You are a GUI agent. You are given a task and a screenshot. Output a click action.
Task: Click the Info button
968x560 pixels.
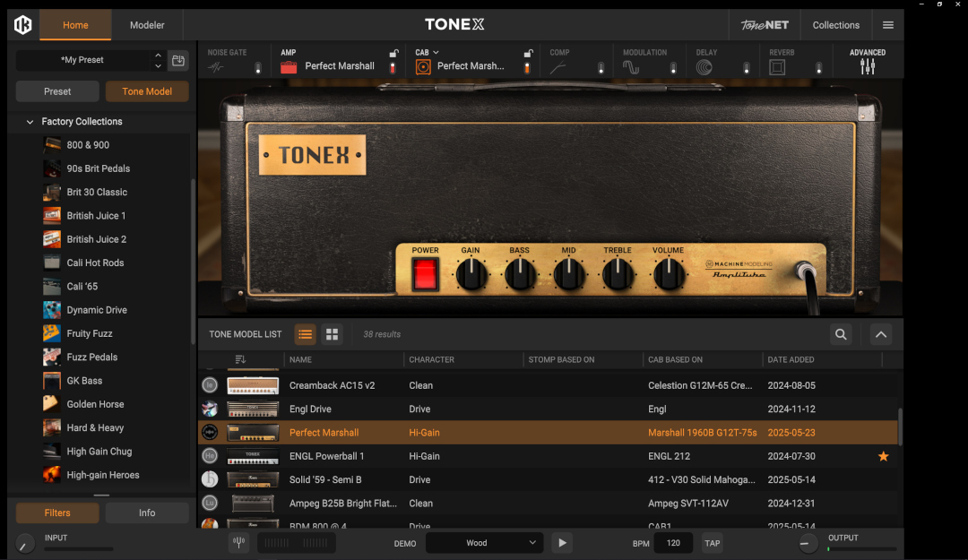pyautogui.click(x=147, y=513)
